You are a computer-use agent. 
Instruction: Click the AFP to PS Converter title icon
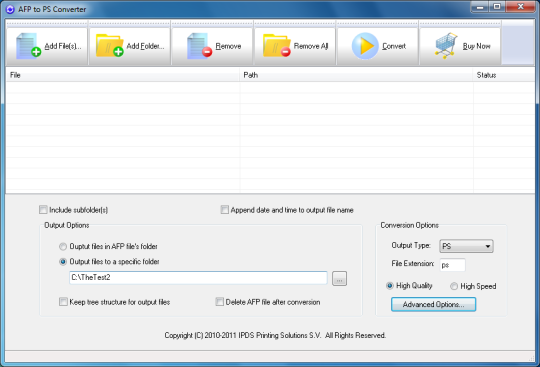coord(10,9)
